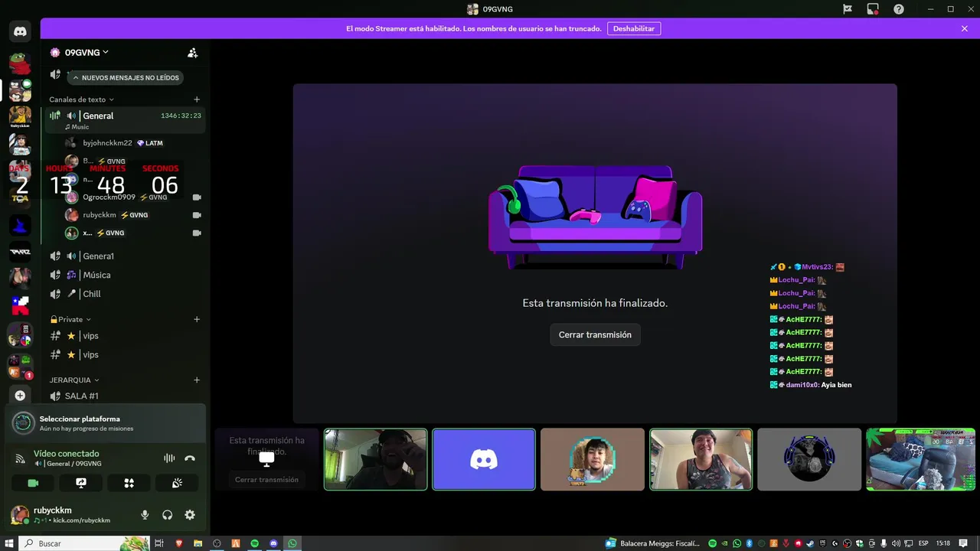Open noise suppression waveform icon
980x551 pixels.
(x=169, y=458)
